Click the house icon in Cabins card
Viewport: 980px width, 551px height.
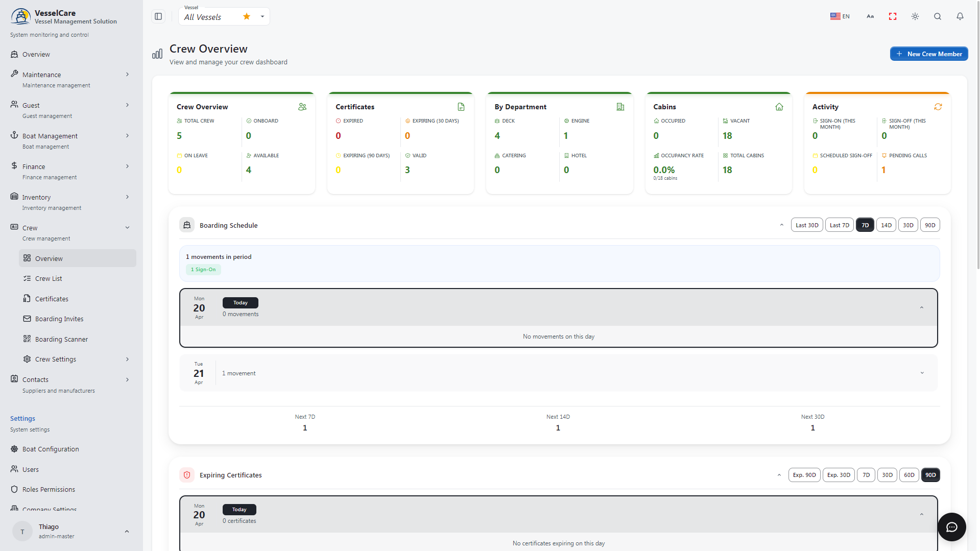coord(779,107)
